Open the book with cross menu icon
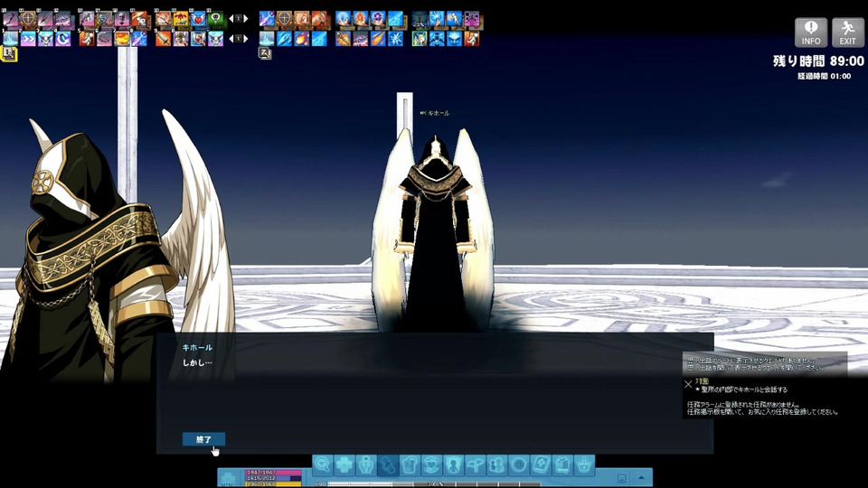Screen dimensions: 868x488 pyautogui.click(x=541, y=465)
